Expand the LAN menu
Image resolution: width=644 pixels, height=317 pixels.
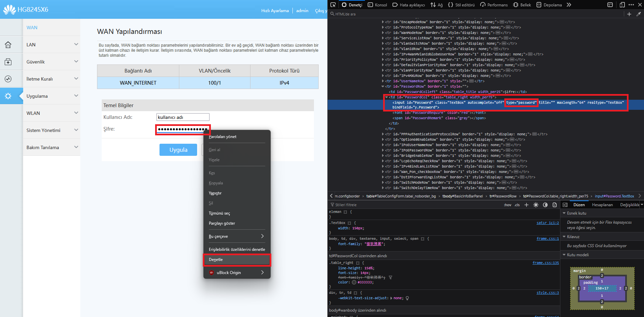pyautogui.click(x=52, y=45)
